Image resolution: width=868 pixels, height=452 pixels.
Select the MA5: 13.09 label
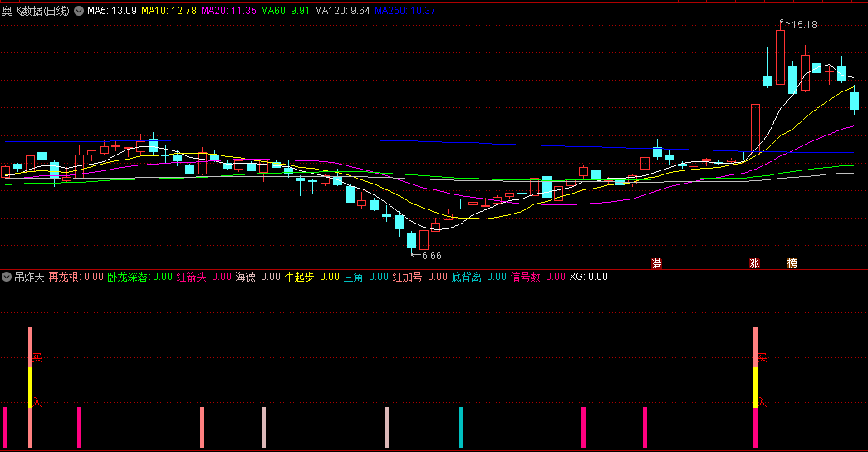[112, 11]
